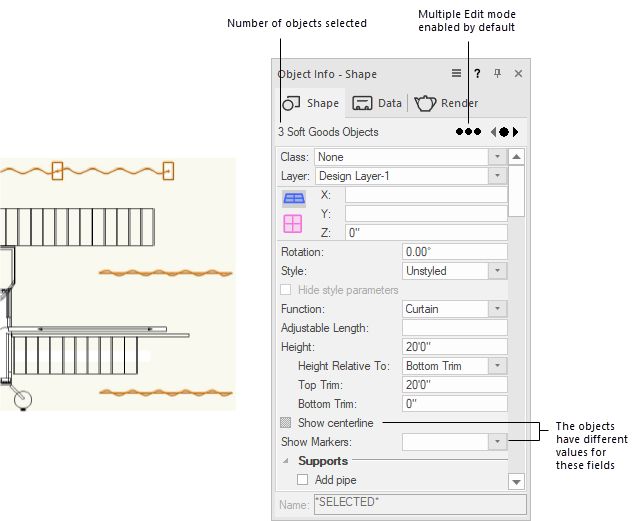Click the Adjustable Length field
Image resolution: width=642 pixels, height=521 pixels.
454,328
